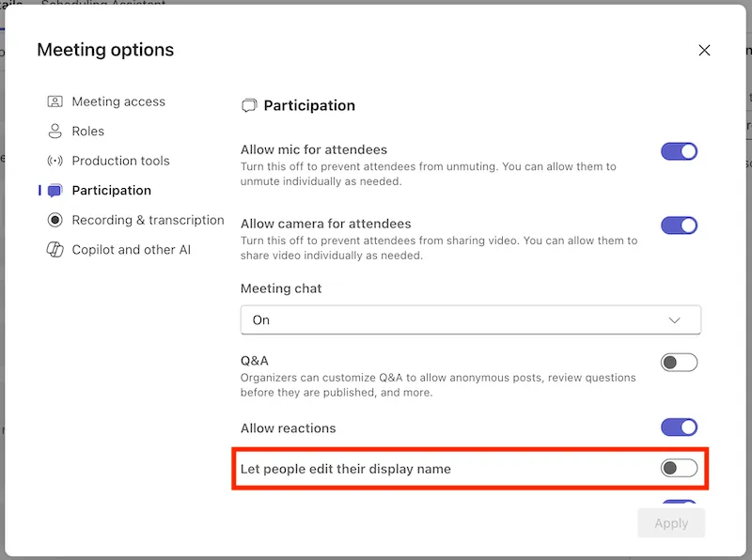Click the Roles person icon
752x560 pixels.
[55, 132]
